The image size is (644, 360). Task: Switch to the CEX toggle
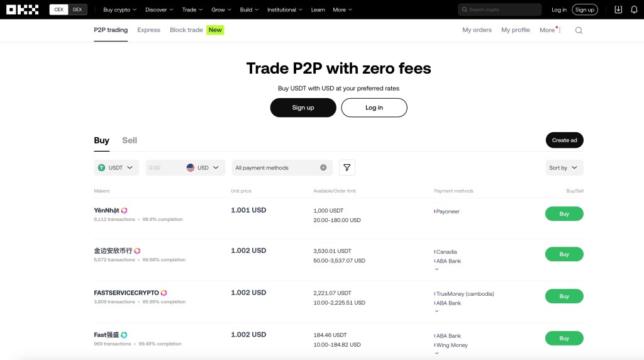pos(59,9)
